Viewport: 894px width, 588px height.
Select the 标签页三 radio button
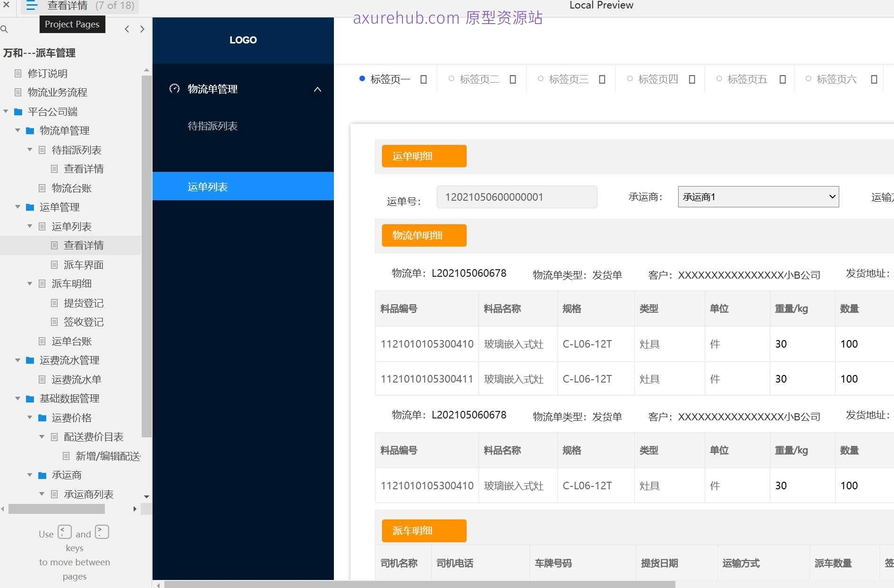tap(541, 78)
